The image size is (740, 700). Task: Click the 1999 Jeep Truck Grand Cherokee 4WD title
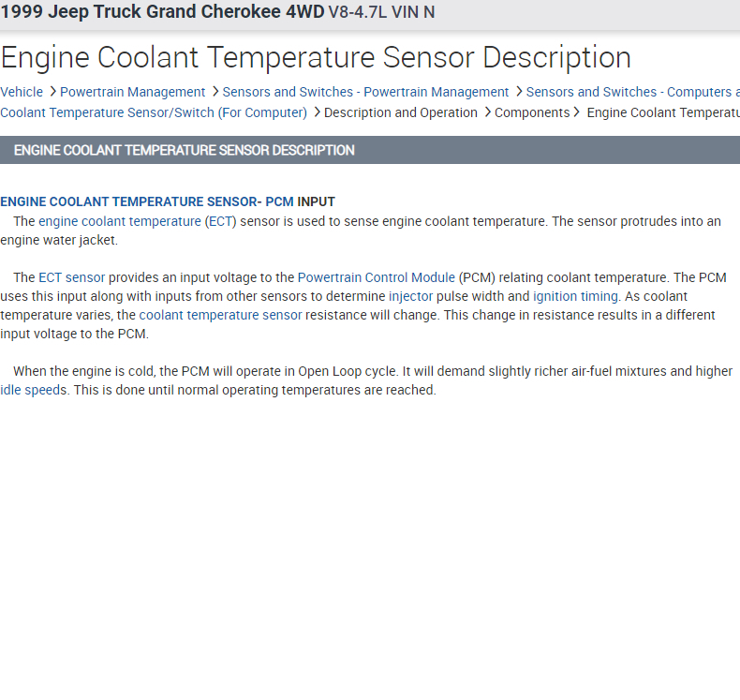162,12
